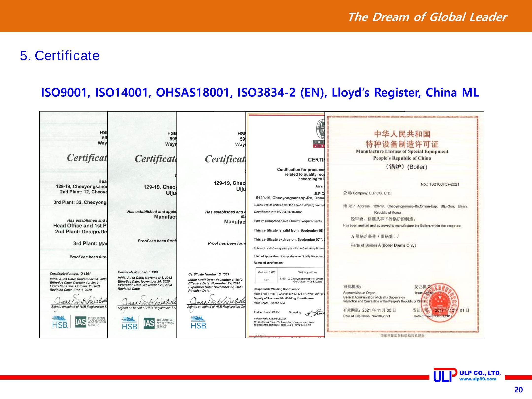This screenshot has height=399, width=532.
Task: Select 'Company: ULP CO., LTD.' line
Action: point(367,193)
